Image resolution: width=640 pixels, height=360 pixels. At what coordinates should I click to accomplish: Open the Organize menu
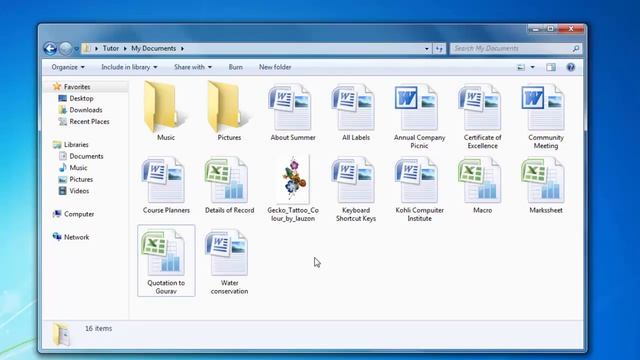(68, 67)
